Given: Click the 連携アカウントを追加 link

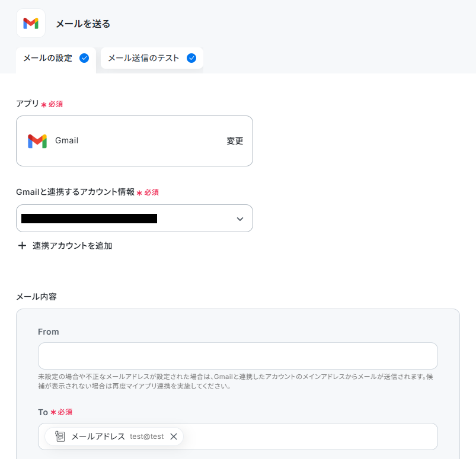Looking at the screenshot, I should pos(72,245).
